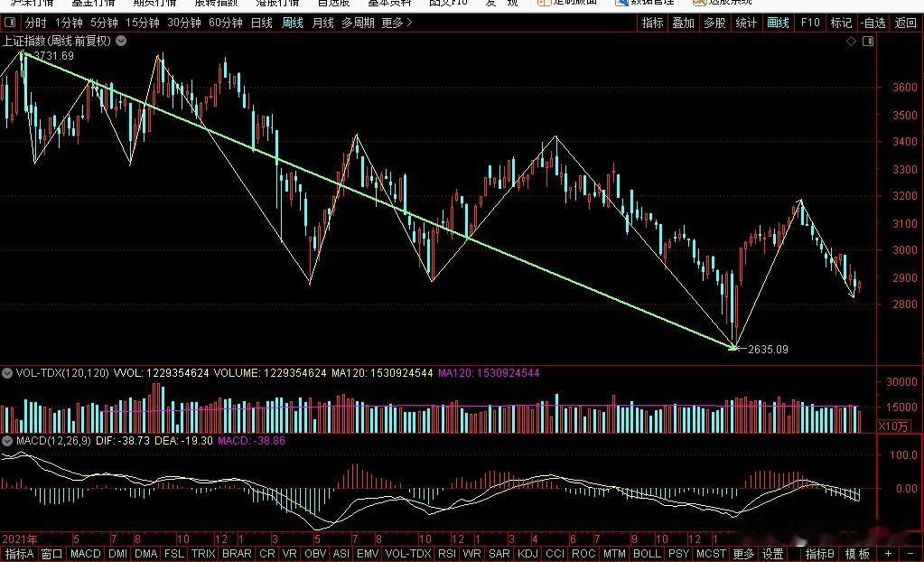Select the 指标B indicator group
This screenshot has height=562, width=924.
coord(820,554)
